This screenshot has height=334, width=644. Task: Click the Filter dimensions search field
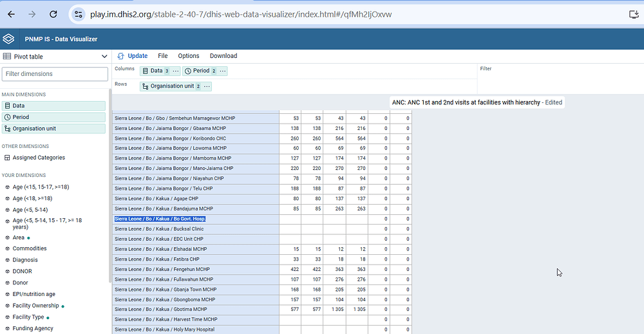pos(55,74)
